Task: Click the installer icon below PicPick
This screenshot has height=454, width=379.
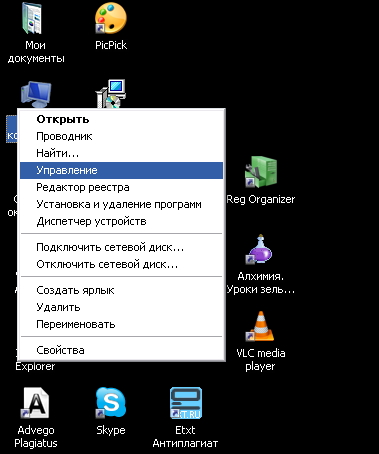Action: 111,94
